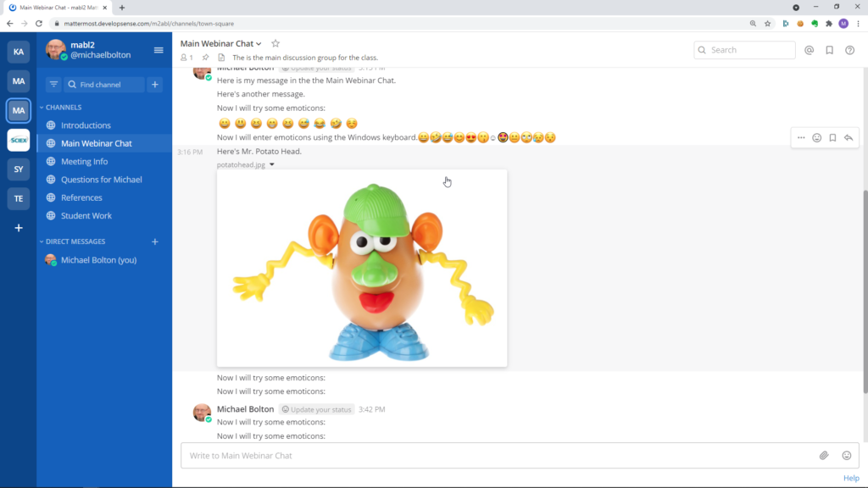Open saved posts bookmark icon
The image size is (868, 488).
829,50
